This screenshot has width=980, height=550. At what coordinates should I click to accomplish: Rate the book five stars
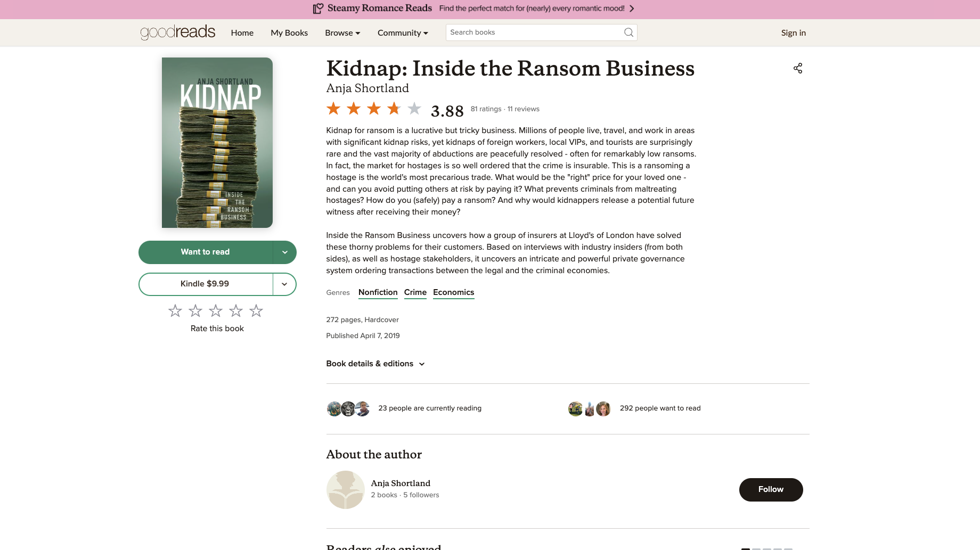click(256, 311)
